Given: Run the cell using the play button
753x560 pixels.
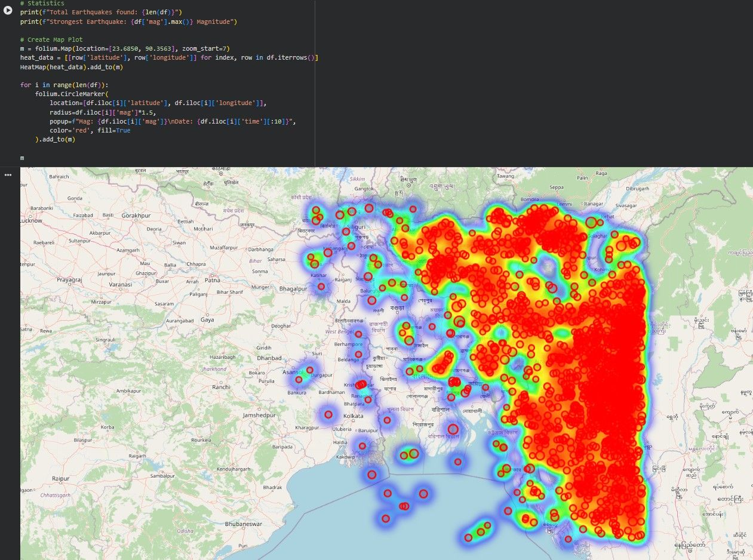Looking at the screenshot, I should click(8, 10).
